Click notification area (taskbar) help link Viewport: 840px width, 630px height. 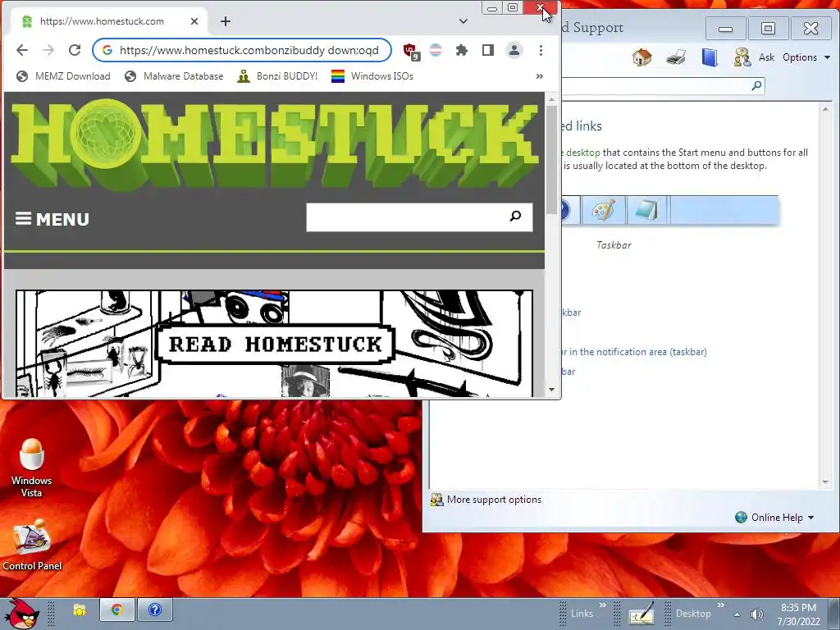tap(632, 352)
